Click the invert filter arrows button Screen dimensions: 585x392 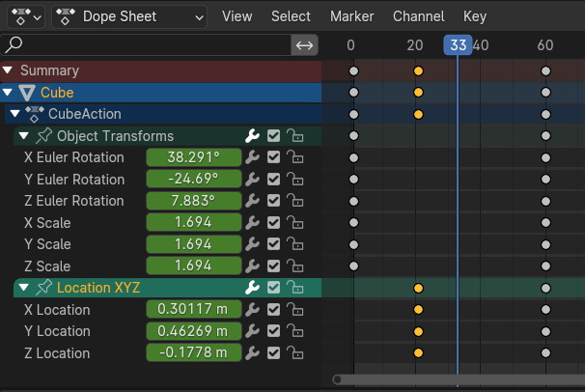click(304, 45)
